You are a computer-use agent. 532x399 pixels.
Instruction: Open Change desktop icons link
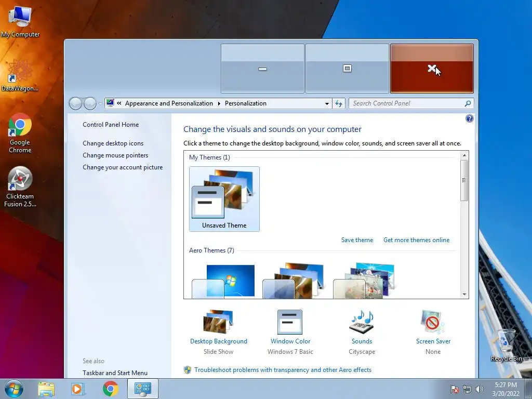(113, 143)
